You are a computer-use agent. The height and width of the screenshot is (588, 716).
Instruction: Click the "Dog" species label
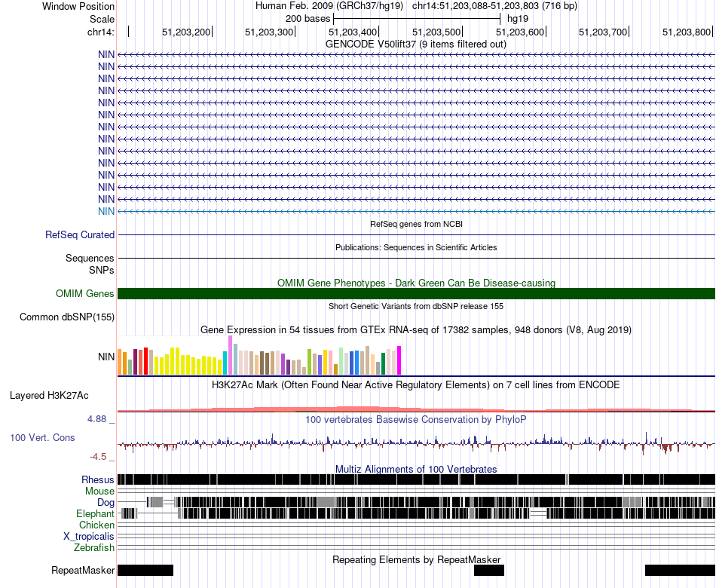106,503
